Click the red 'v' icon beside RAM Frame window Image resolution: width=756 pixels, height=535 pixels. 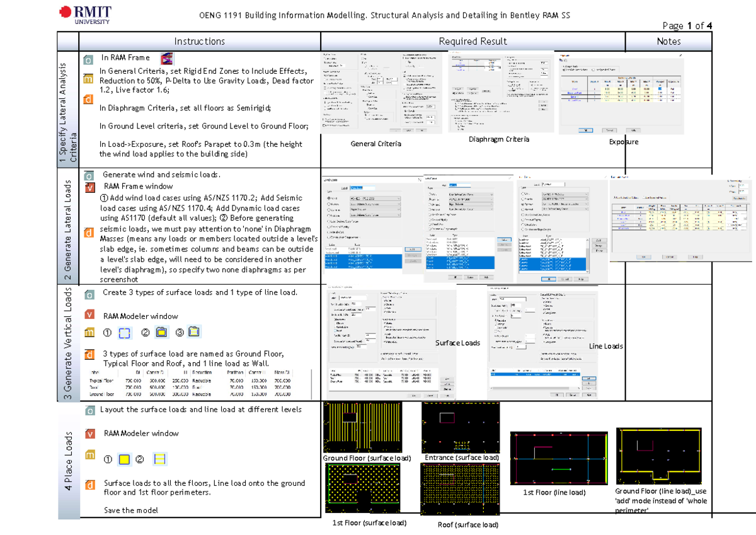click(x=89, y=187)
